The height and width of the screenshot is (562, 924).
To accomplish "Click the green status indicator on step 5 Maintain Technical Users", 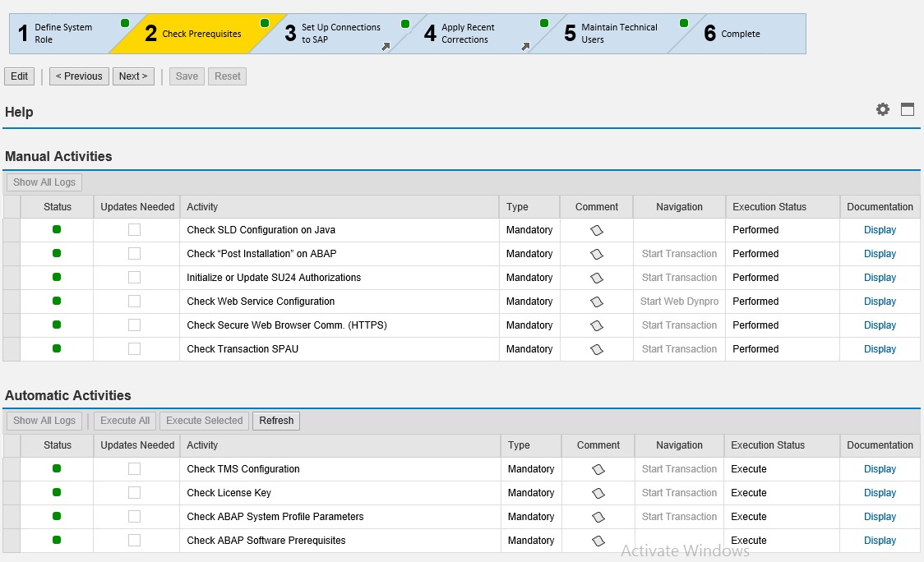I will (x=684, y=23).
